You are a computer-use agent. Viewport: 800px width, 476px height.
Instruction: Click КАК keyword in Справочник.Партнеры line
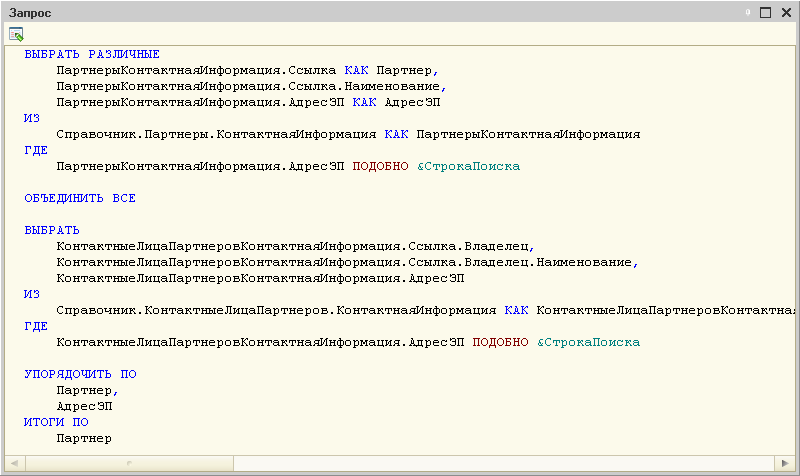click(x=396, y=134)
